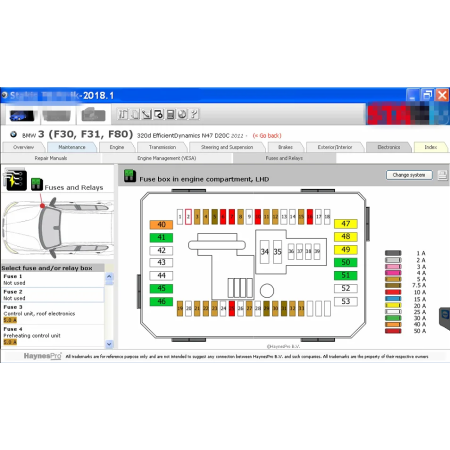Viewport: 450px width, 450px height.
Task: Click the diagonal arrow toolbar icon
Action: pos(147,114)
